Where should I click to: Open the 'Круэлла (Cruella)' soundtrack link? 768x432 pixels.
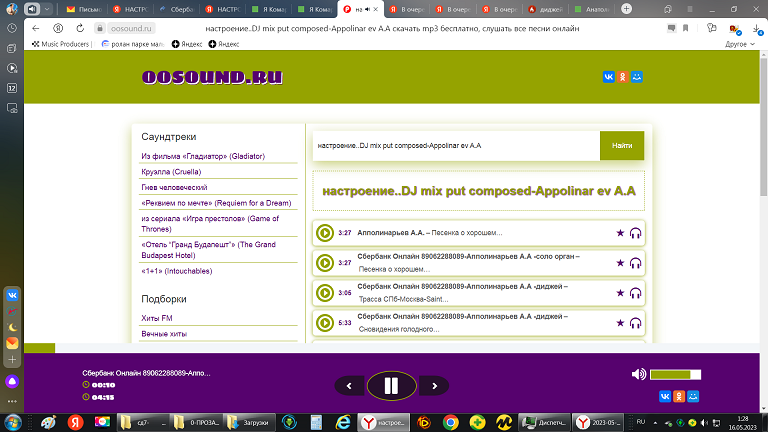[x=171, y=172]
